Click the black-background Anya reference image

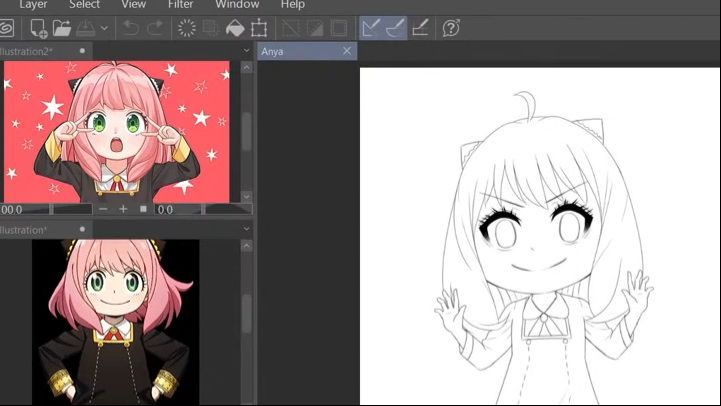click(x=115, y=322)
